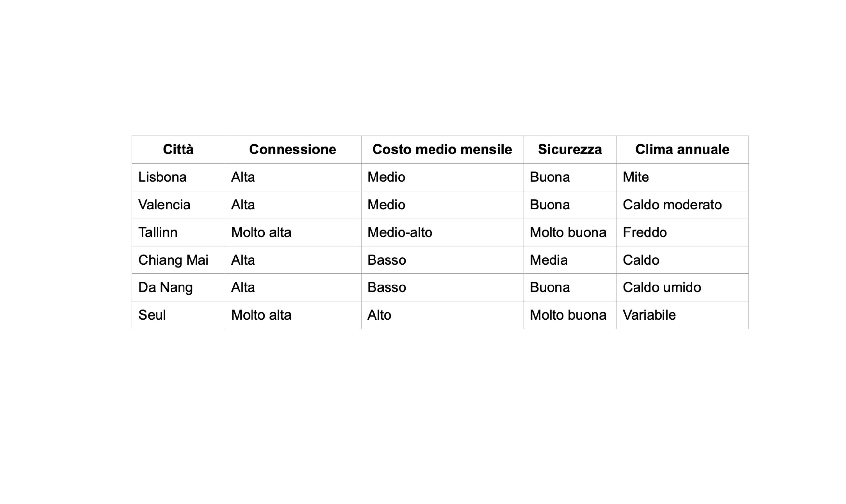Click Chiang Mai's Media security cell
Screen dimensions: 846x504
(548, 260)
